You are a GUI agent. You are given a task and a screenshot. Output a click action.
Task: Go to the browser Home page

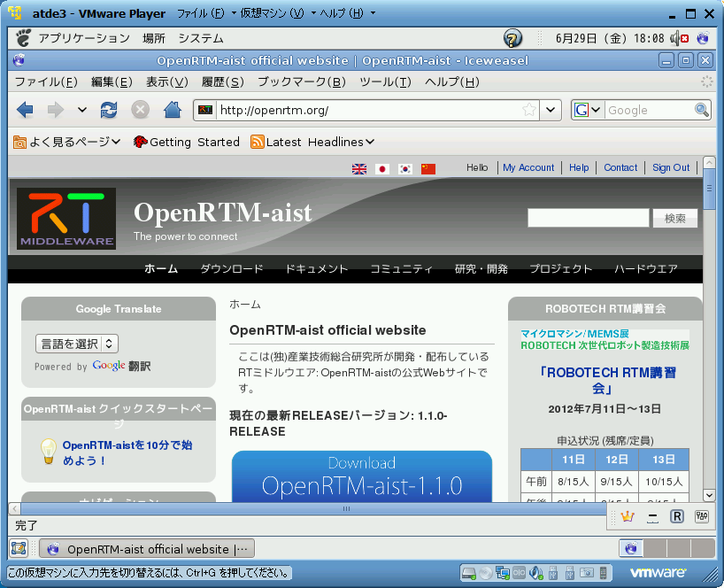173,110
